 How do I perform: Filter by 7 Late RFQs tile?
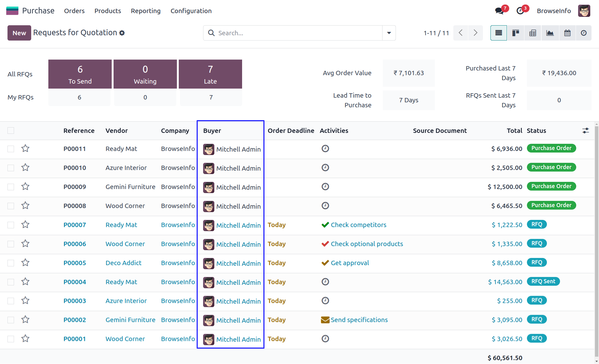(210, 74)
